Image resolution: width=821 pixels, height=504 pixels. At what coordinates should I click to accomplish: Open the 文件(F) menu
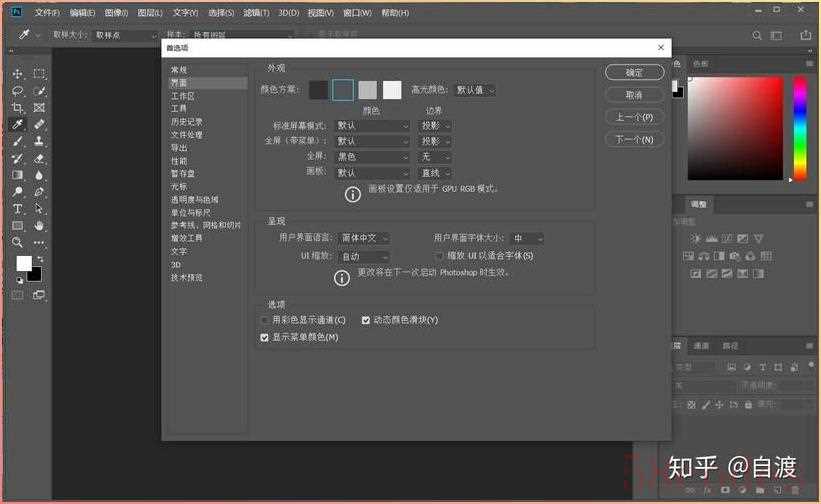[x=47, y=13]
